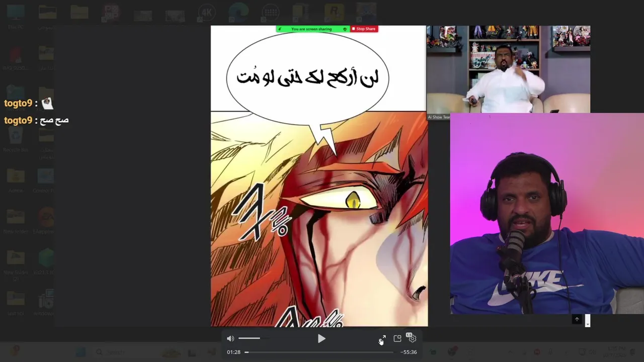The image size is (644, 362).
Task: Open the EAappInstaller desktop icon
Action: tap(46, 221)
